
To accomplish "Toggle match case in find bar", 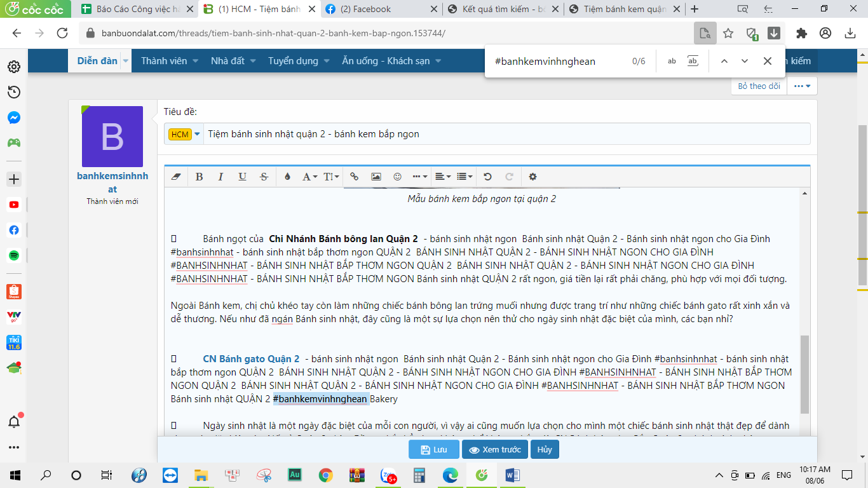I will tap(672, 61).
